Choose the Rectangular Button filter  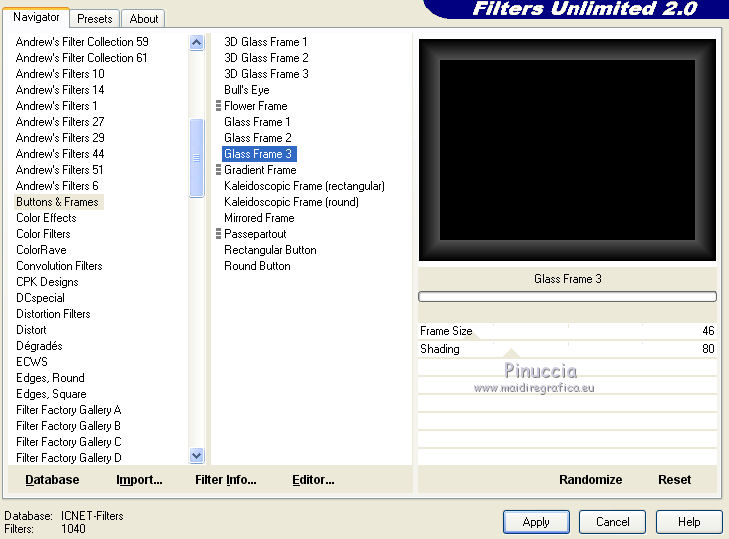coord(270,250)
